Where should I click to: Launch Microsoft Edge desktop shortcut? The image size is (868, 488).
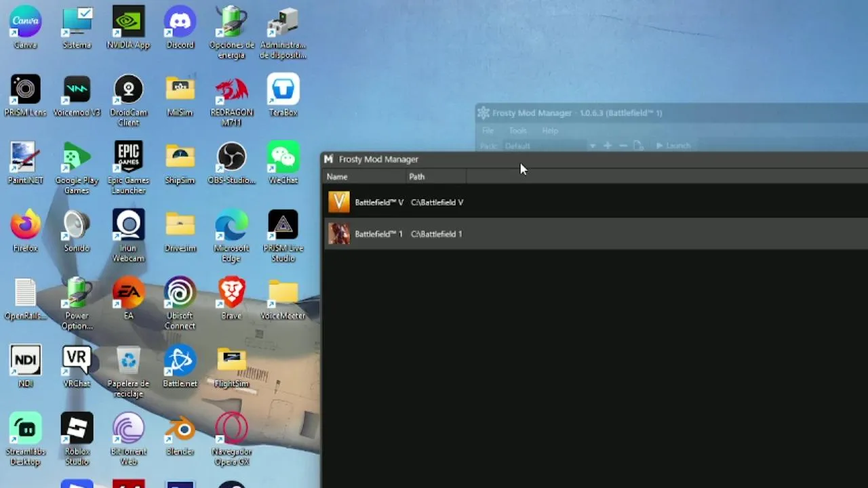[231, 236]
